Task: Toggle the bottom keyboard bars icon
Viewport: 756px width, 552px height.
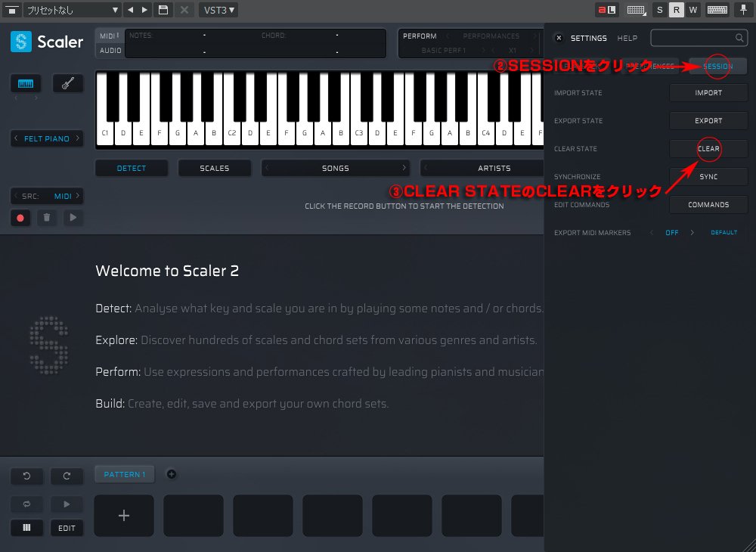Action: click(26, 528)
